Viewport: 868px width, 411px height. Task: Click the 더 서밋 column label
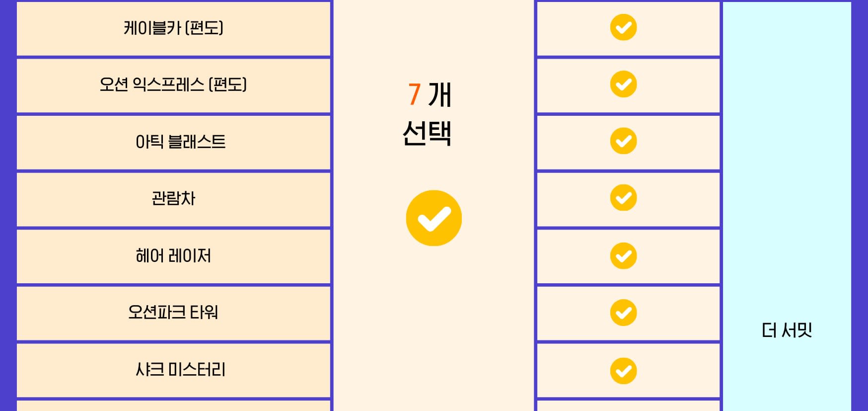787,330
